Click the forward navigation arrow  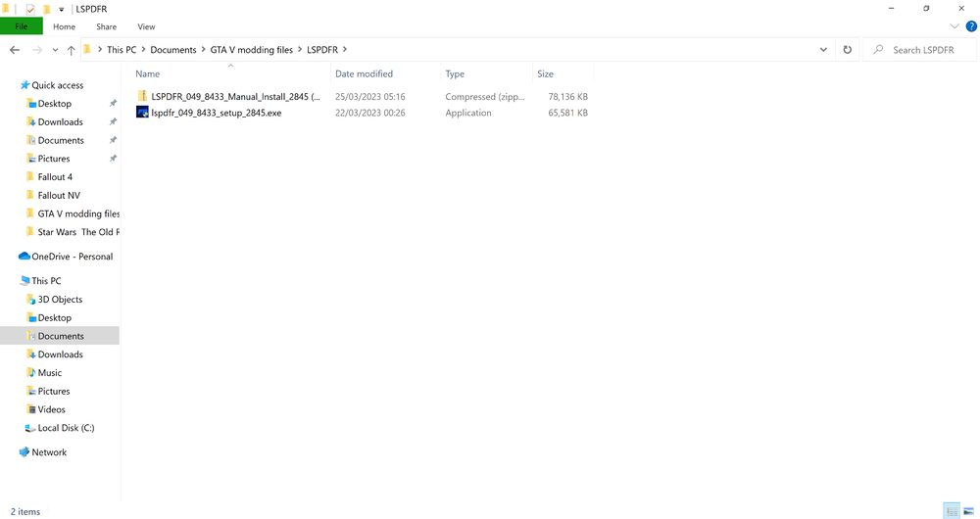(x=37, y=50)
